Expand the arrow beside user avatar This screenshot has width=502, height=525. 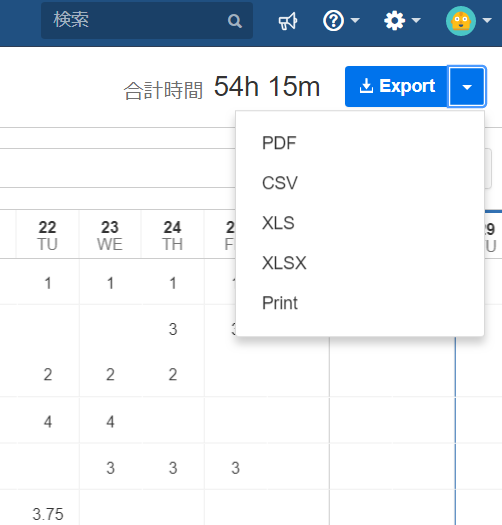tap(487, 21)
